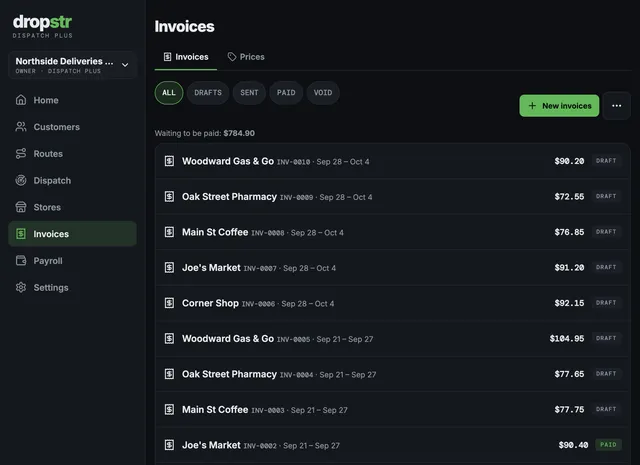This screenshot has height=465, width=640.
Task: Click invoice icon for INV-0003 row
Action: point(169,409)
